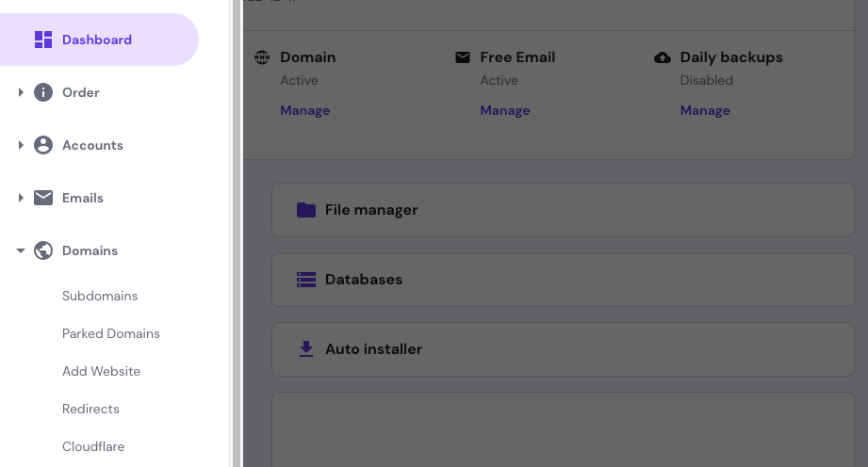Expand the Accounts section arrow

(21, 145)
